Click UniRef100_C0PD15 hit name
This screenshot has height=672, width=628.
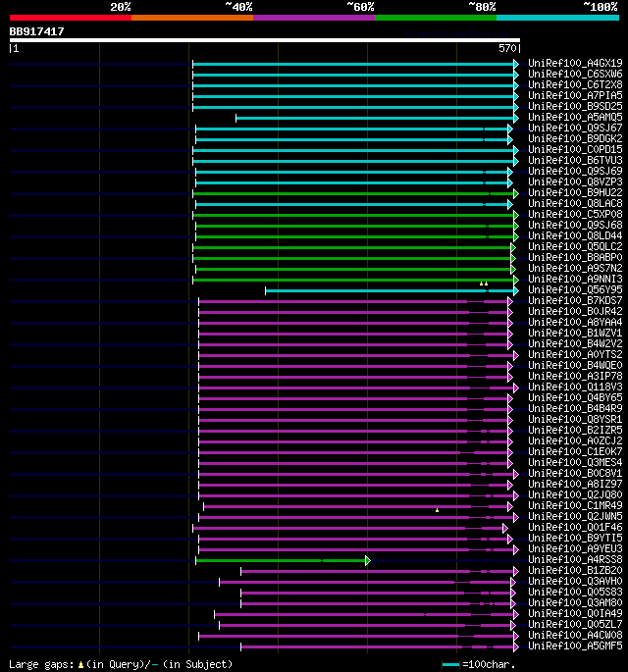click(575, 149)
